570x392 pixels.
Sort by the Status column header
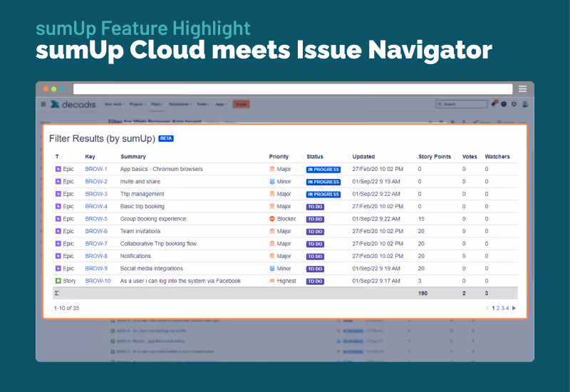pyautogui.click(x=315, y=157)
